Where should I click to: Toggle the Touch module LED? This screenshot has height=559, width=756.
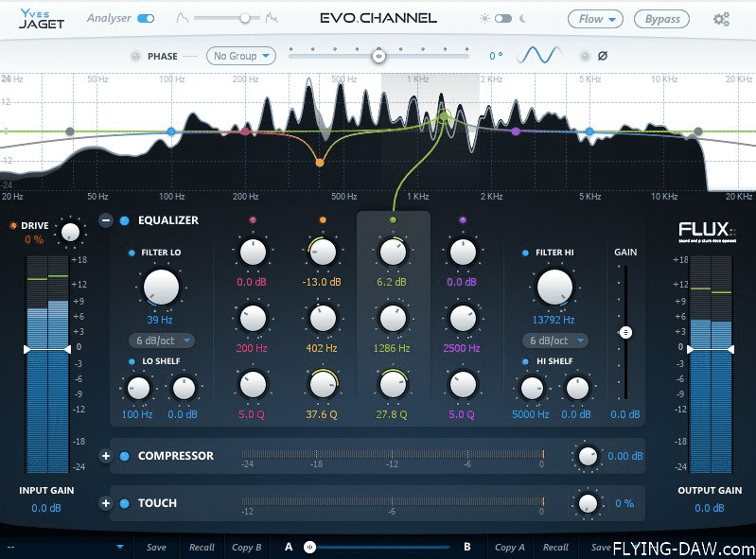(x=124, y=503)
